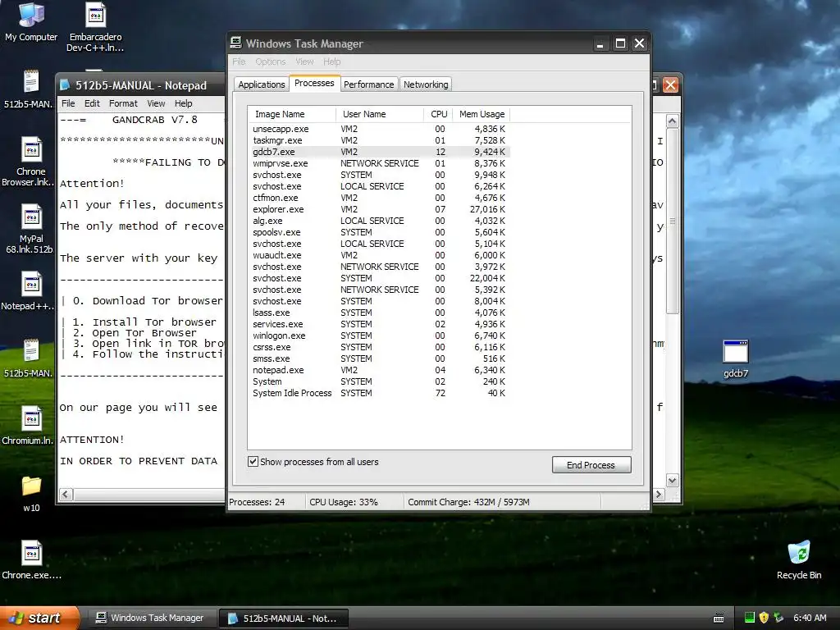Switch to the Networking tab

point(426,84)
